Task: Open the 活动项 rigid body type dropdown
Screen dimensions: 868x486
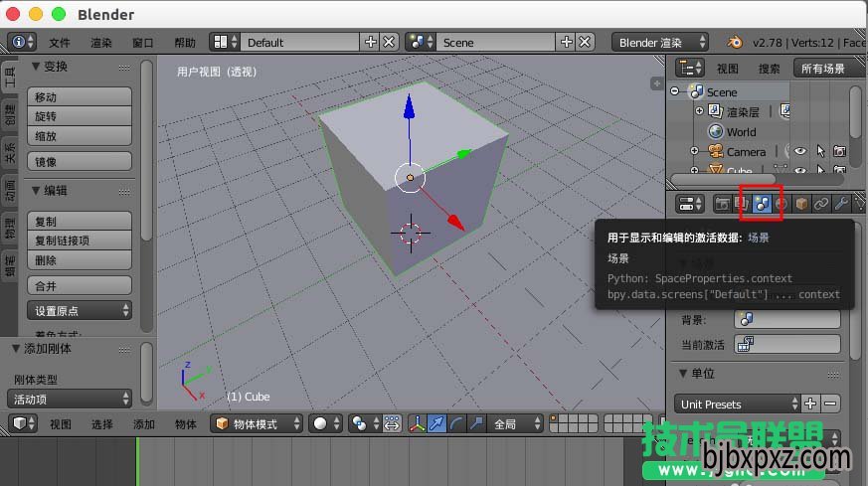Action: coord(70,399)
